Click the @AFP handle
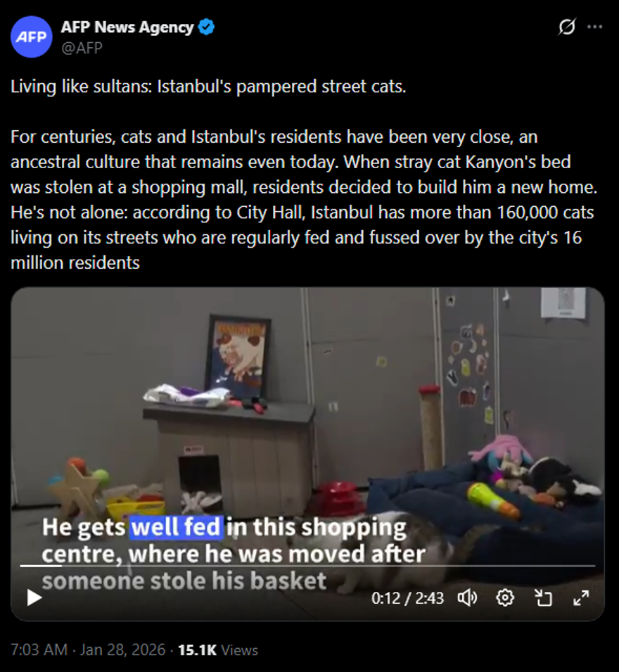The image size is (619, 672). 82,48
